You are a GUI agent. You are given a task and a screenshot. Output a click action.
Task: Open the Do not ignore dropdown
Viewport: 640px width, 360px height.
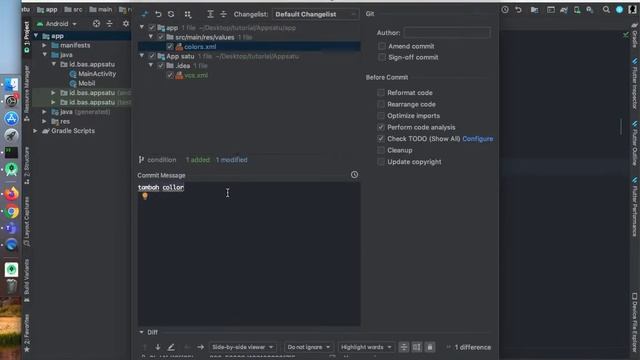[308, 347]
